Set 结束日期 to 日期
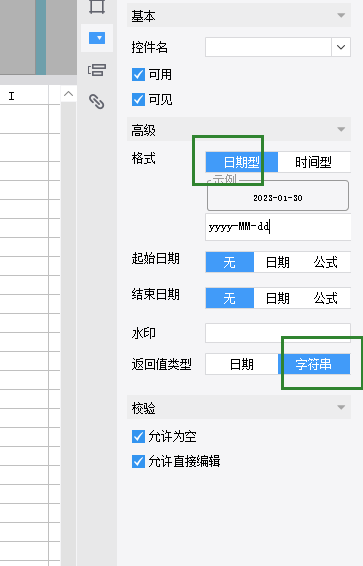The height and width of the screenshot is (566, 363). (x=278, y=298)
